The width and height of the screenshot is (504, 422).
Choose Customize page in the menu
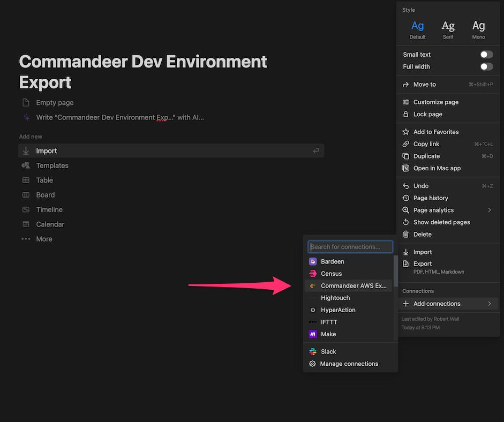point(448,102)
